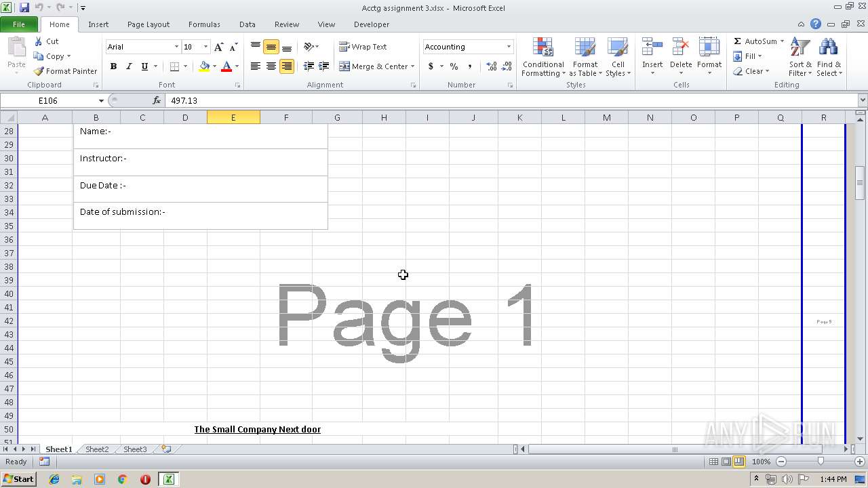Expand Merge & Center dropdown arrow
868x488 pixels.
coord(412,66)
